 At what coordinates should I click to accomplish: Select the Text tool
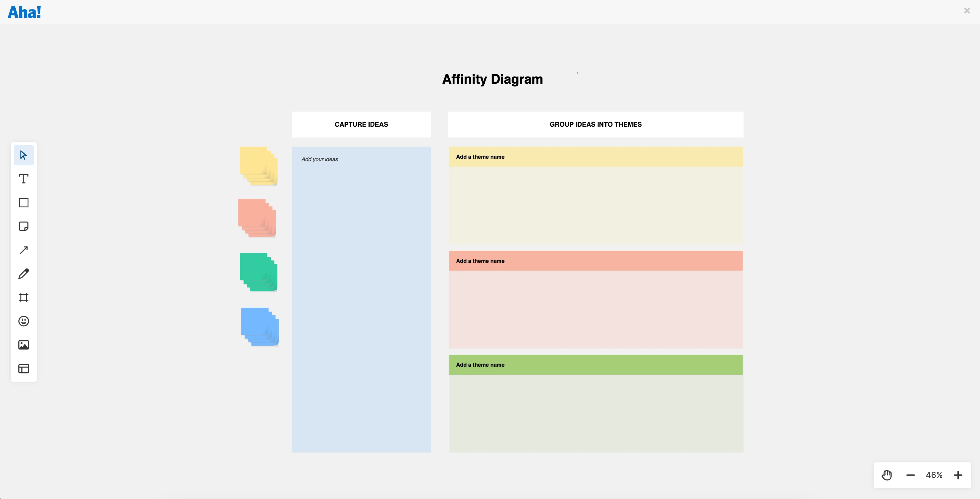(24, 179)
